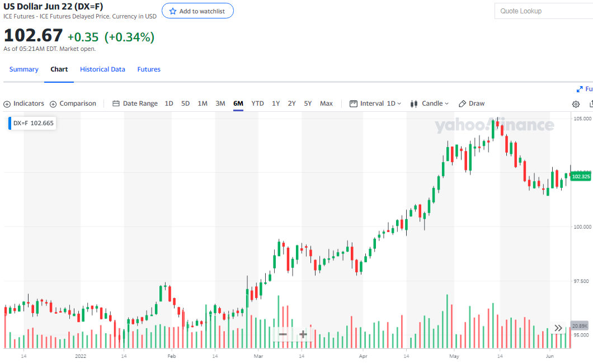This screenshot has height=364, width=593.
Task: Set range to 2Y
Action: point(291,103)
